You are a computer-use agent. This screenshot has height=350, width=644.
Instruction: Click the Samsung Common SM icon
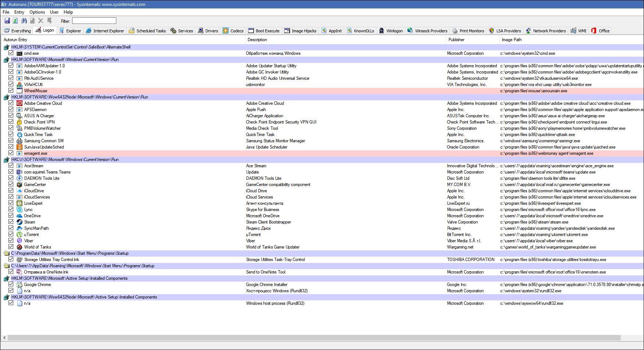coord(20,141)
